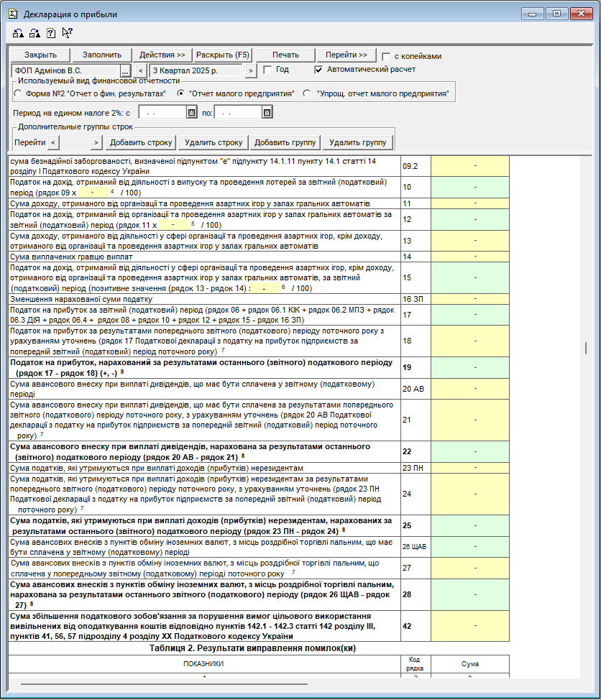Viewport: 601px width, 700px height.
Task: Click the "Печать" button
Action: coord(285,55)
